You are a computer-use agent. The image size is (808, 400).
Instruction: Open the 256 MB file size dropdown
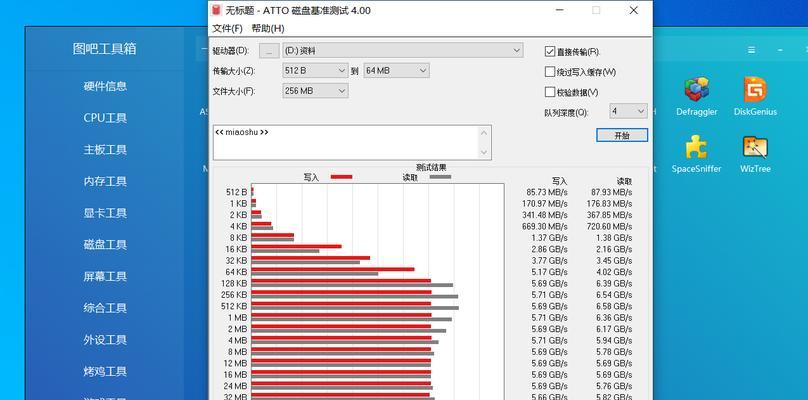315,91
